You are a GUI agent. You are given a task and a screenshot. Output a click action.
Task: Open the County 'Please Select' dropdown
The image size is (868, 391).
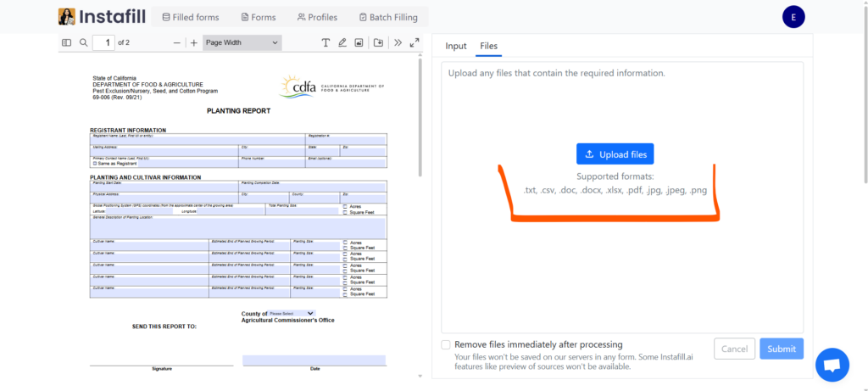point(292,314)
